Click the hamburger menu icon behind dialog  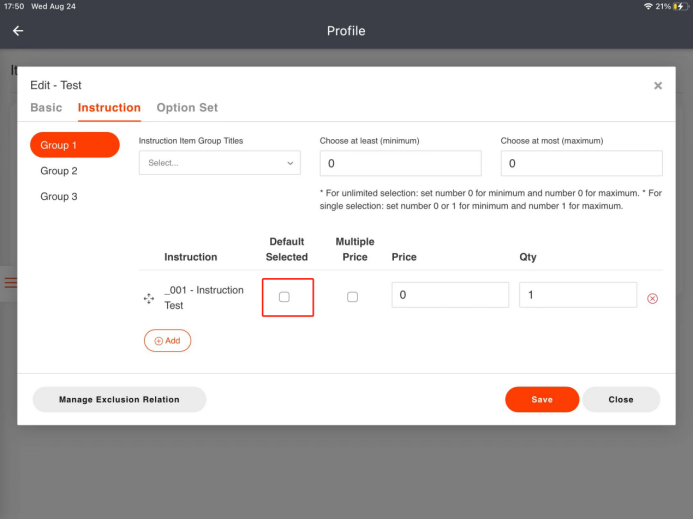pyautogui.click(x=10, y=283)
